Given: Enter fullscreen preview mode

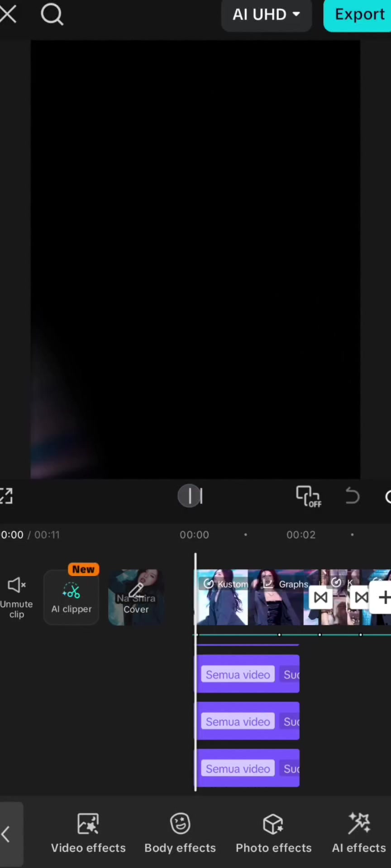Looking at the screenshot, I should pyautogui.click(x=6, y=496).
